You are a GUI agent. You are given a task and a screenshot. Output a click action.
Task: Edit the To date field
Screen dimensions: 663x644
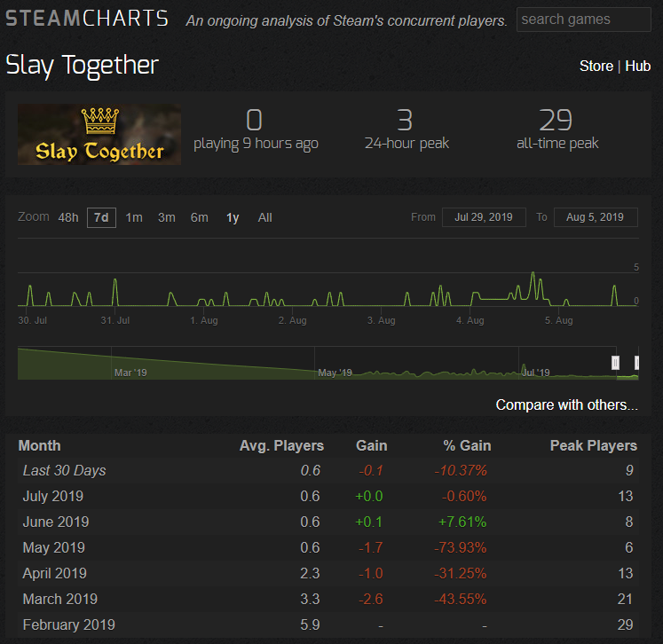pyautogui.click(x=596, y=217)
